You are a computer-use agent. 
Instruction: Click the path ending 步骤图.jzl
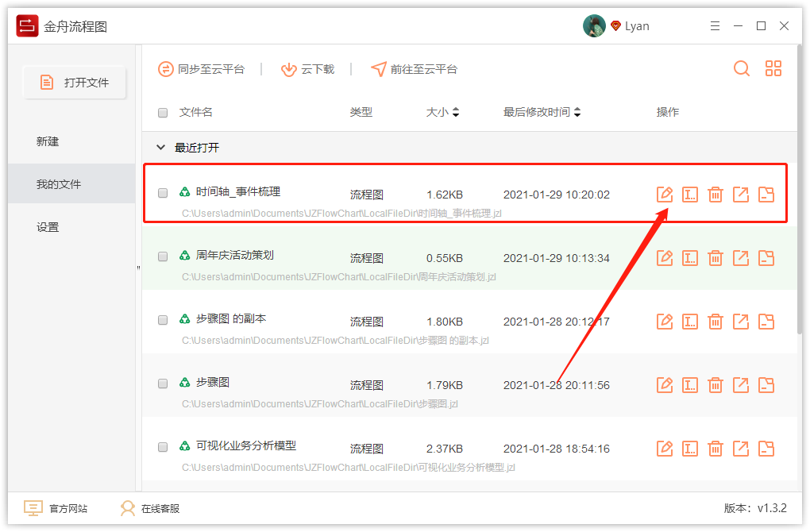320,404
